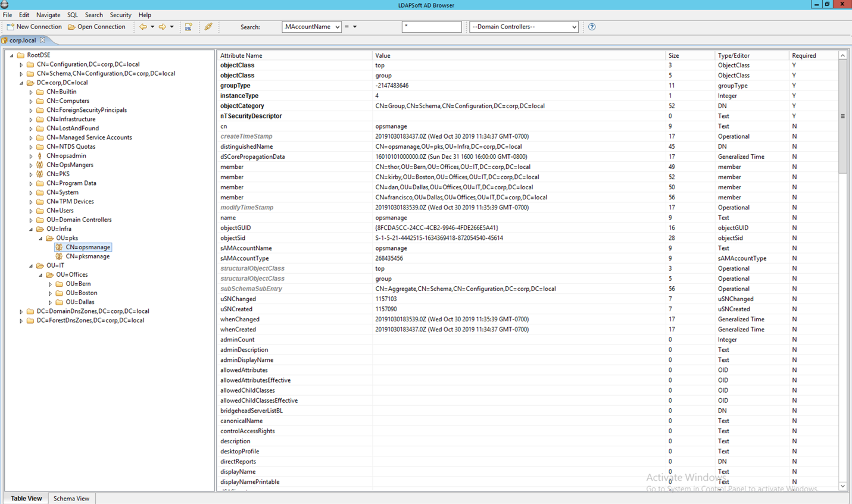Click the CN=TPM Devices folder icon
The image size is (852, 504).
tap(40, 202)
